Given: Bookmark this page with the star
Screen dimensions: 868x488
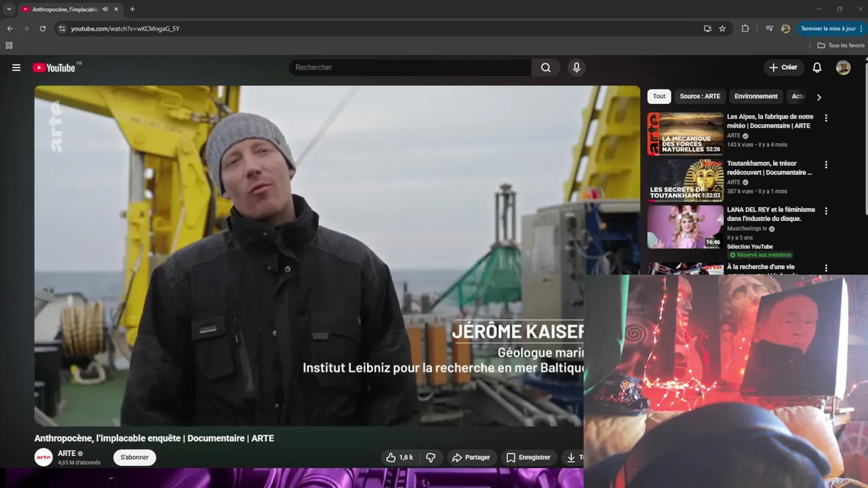Looking at the screenshot, I should point(722,28).
